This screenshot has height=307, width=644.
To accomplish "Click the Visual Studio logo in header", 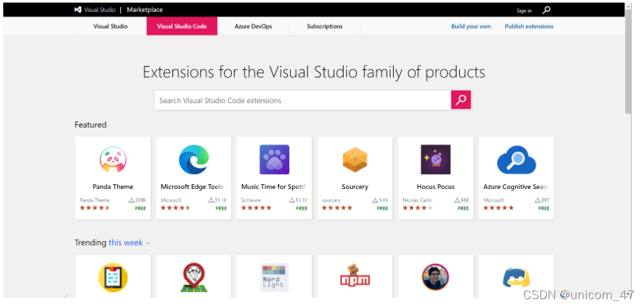I will click(x=77, y=10).
